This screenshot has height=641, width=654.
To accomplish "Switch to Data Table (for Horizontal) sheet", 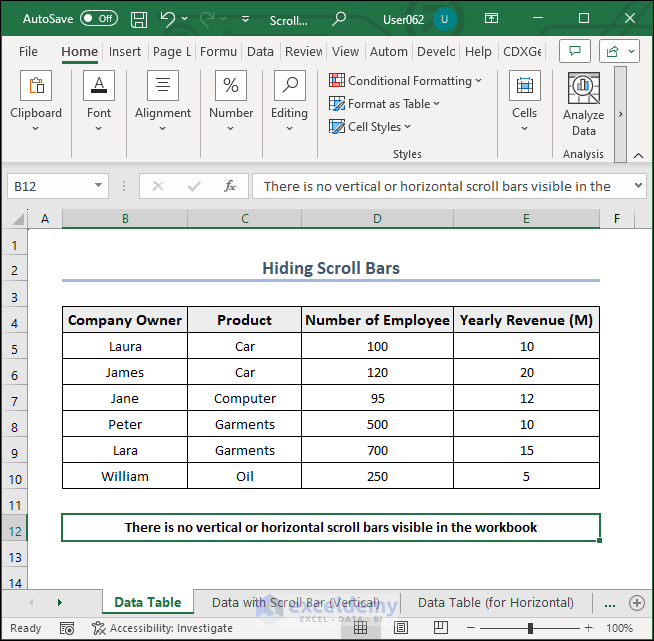I will (x=496, y=603).
